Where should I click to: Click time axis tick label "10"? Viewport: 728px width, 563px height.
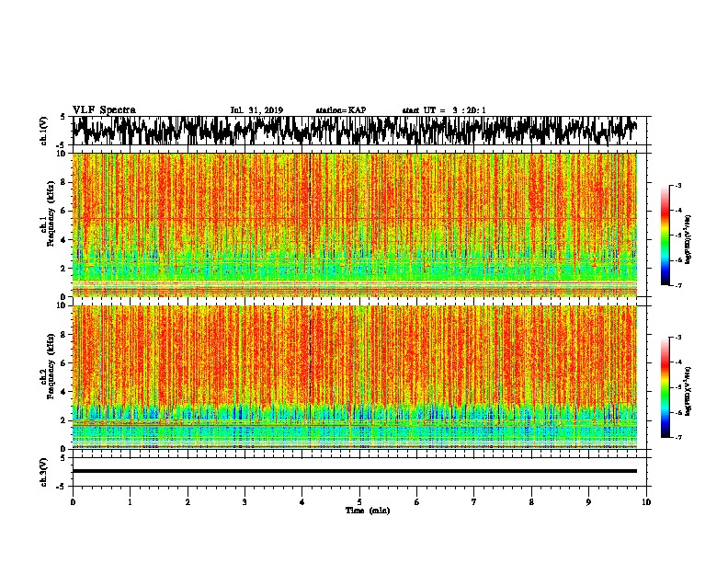(x=646, y=502)
